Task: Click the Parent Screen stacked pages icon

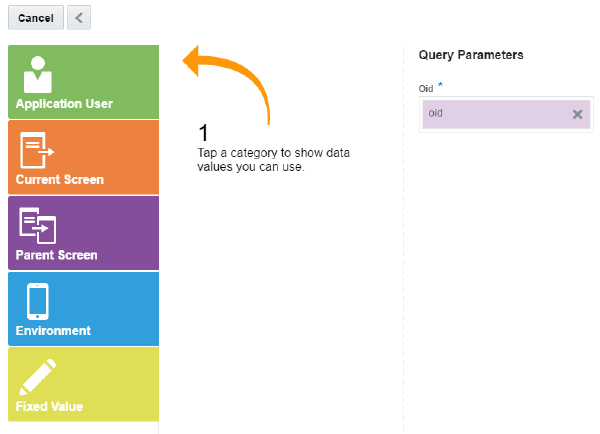Action: (37, 226)
